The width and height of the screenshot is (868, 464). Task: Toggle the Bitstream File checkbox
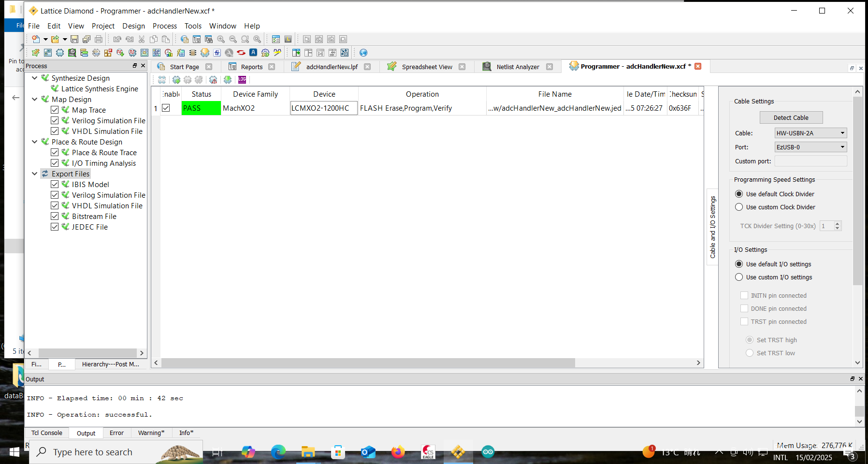(55, 216)
